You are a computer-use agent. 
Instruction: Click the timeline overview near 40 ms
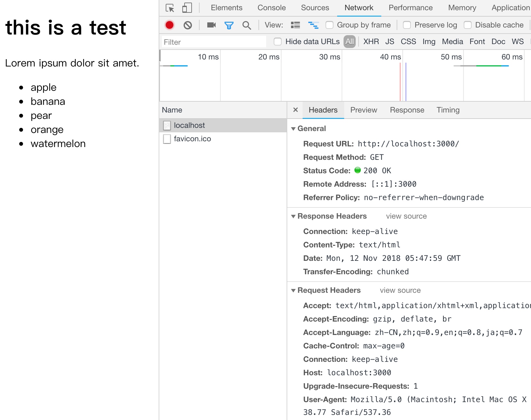(x=390, y=80)
